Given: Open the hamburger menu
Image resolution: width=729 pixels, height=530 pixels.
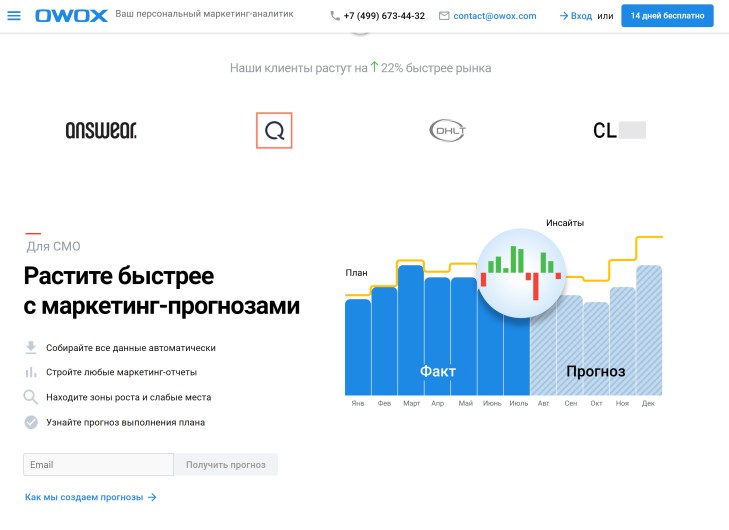Looking at the screenshot, I should click(x=14, y=16).
